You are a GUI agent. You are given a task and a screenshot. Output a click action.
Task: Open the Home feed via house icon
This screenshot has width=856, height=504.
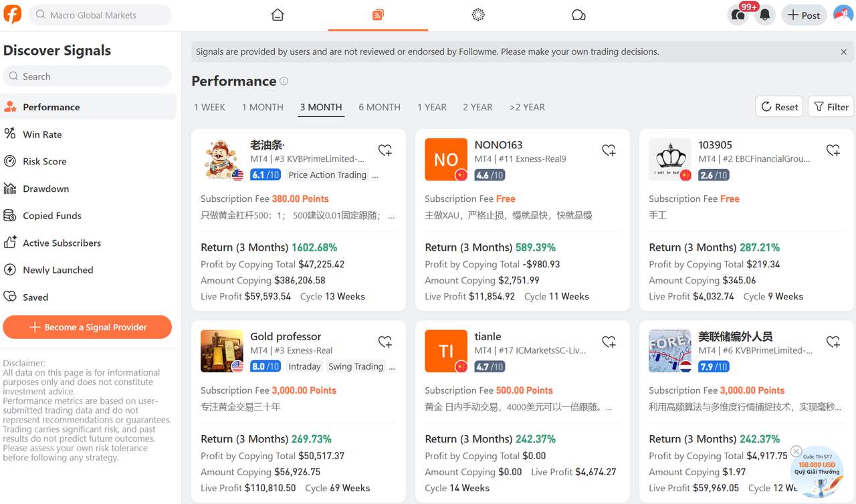(x=278, y=14)
